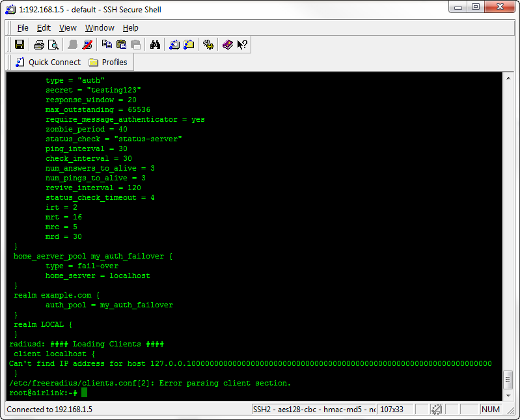The image size is (520, 420).
Task: Open the Profiles button
Action: coord(108,62)
